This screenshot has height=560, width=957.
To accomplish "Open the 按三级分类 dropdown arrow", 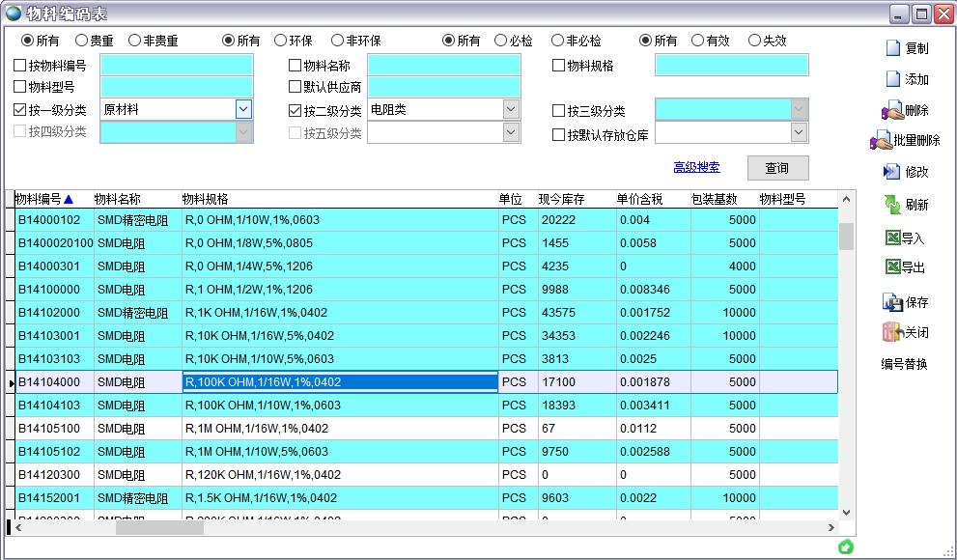I will point(799,109).
